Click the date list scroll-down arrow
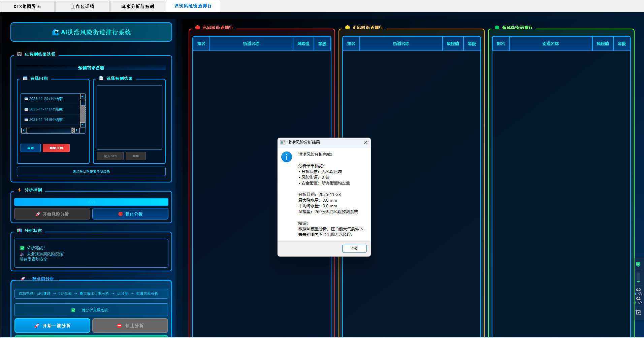The height and width of the screenshot is (338, 644). pyautogui.click(x=83, y=125)
